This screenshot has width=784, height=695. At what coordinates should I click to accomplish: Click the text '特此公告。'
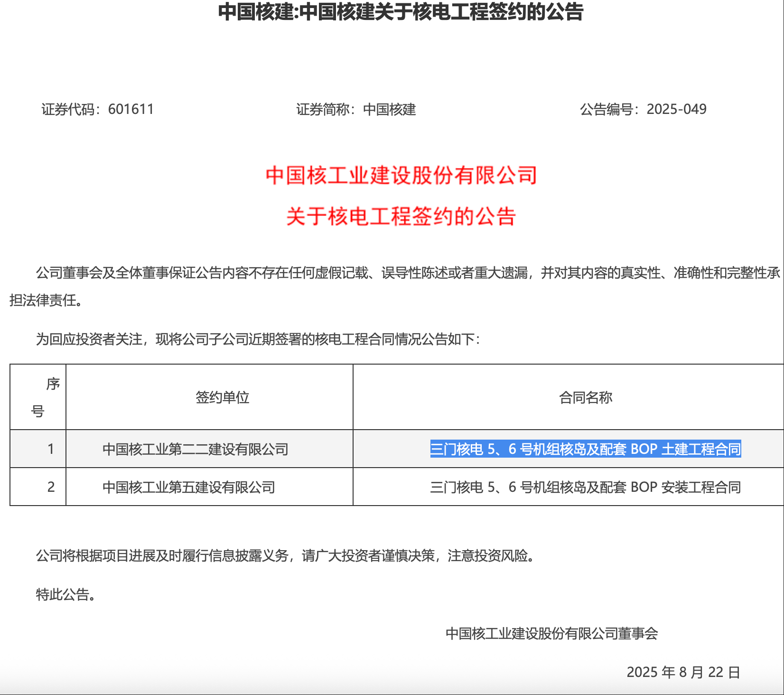pyautogui.click(x=66, y=594)
